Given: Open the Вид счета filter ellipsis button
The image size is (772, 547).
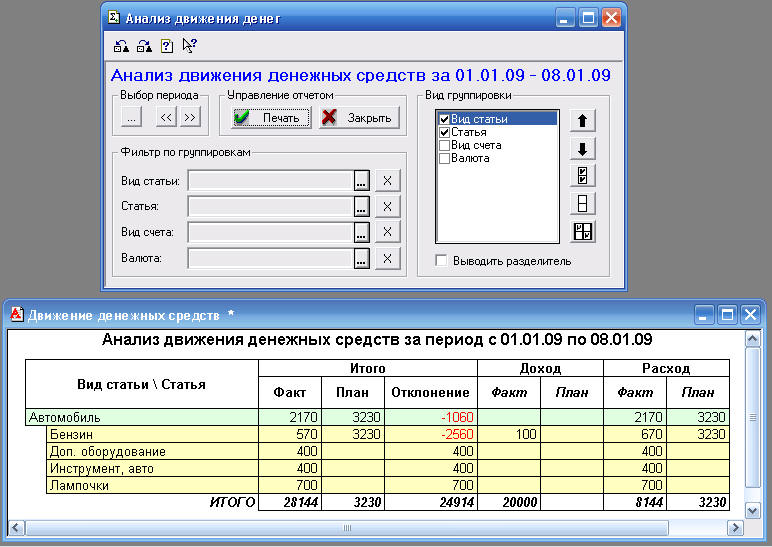Looking at the screenshot, I should pyautogui.click(x=361, y=232).
